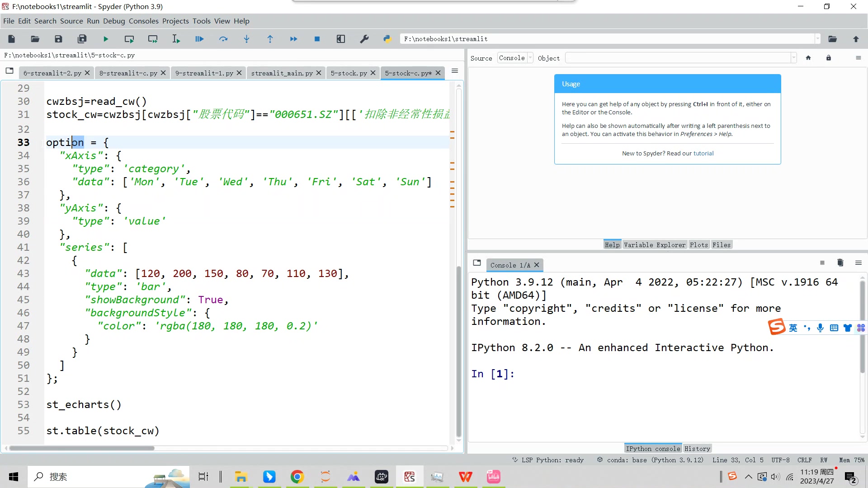Click the Run file play icon
Viewport: 868px width, 488px height.
(106, 39)
